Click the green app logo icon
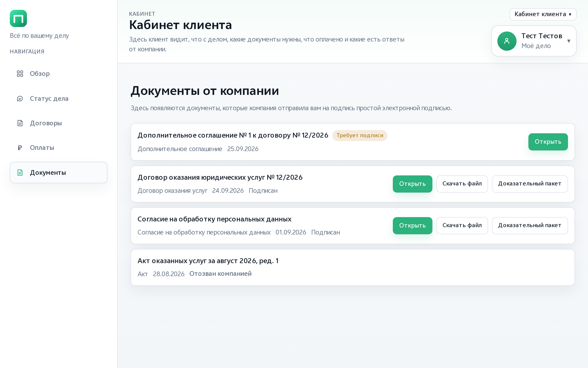 (x=18, y=18)
